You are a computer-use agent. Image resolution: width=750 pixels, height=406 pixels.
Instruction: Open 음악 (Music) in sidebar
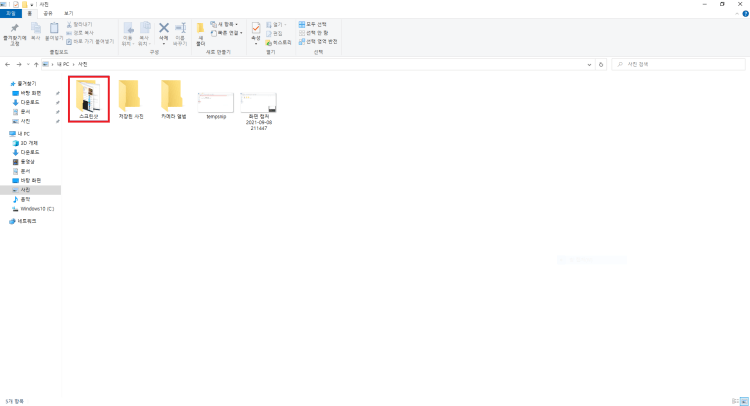(x=21, y=199)
